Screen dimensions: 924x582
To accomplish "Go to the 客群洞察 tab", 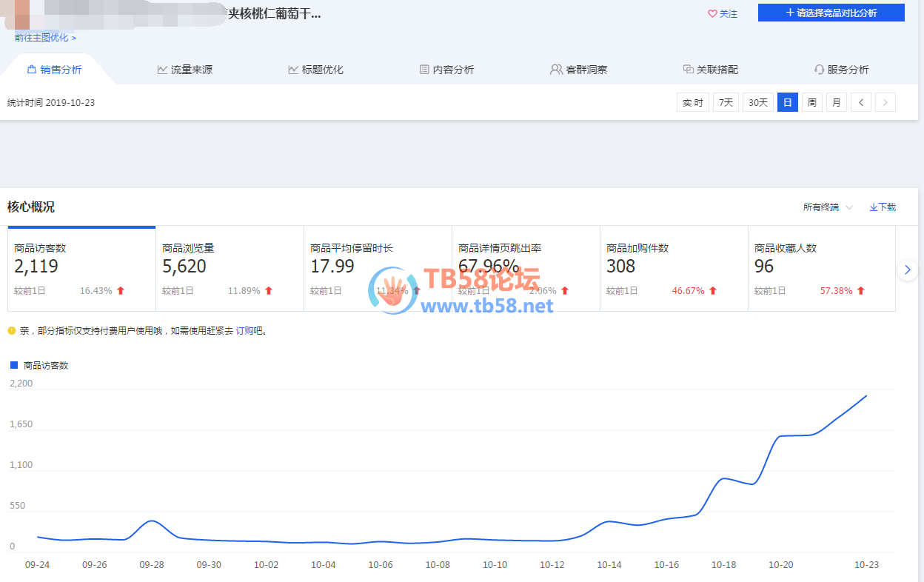I will click(579, 70).
